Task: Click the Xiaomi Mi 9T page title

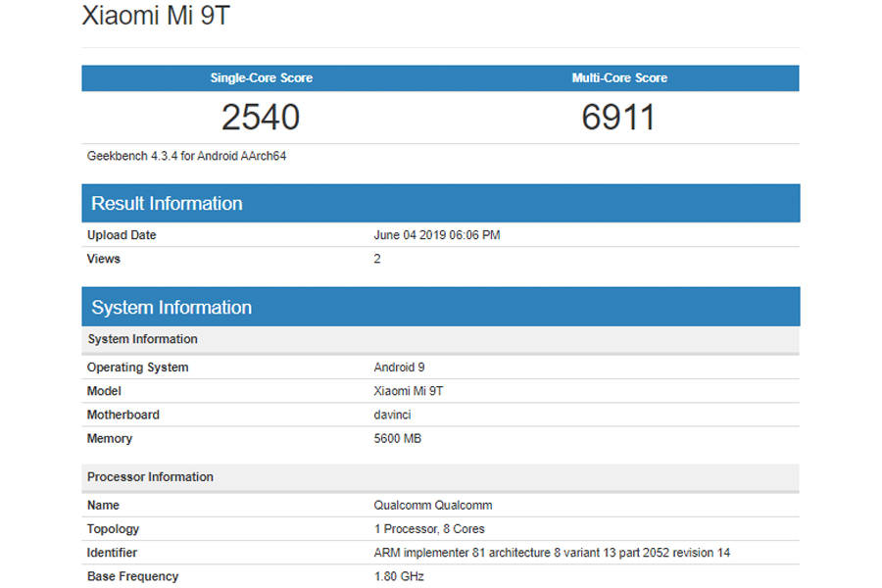Action: point(157,16)
